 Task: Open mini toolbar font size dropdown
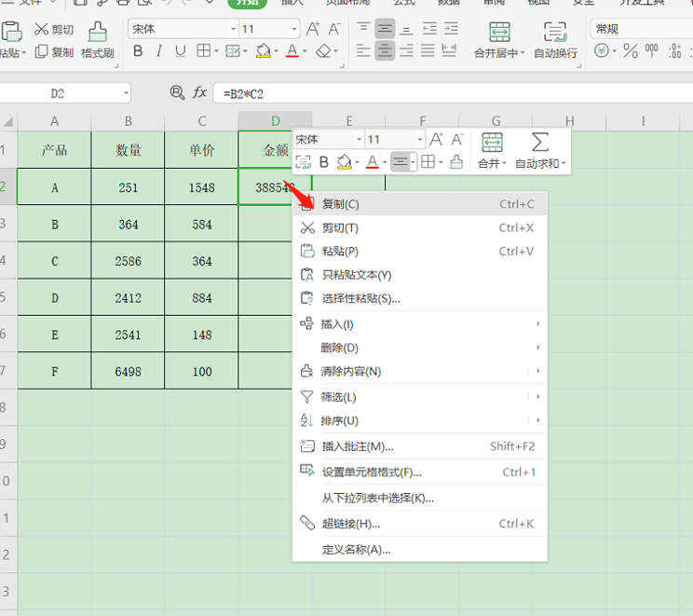tap(420, 140)
